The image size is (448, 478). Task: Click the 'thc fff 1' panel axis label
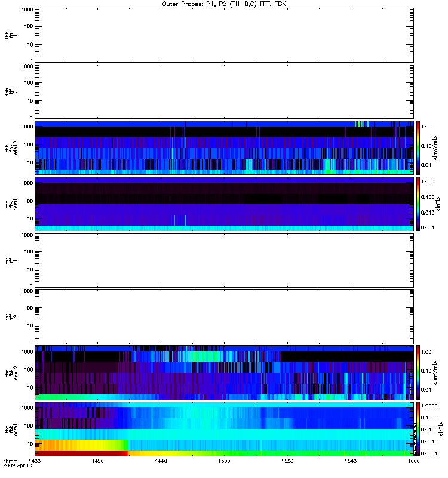(x=11, y=261)
